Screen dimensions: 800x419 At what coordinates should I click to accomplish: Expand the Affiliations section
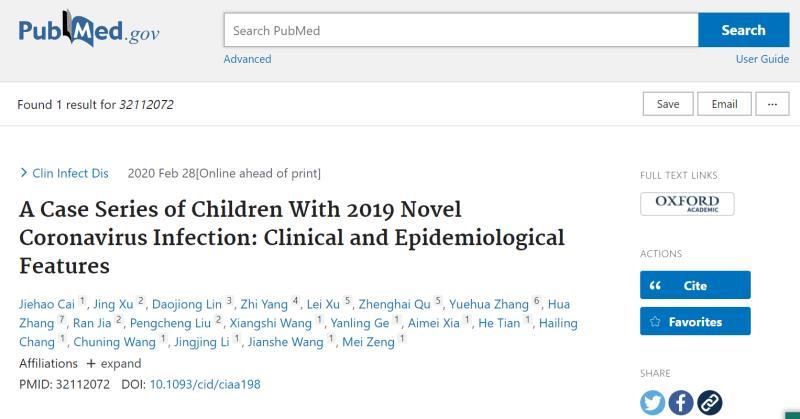[113, 363]
